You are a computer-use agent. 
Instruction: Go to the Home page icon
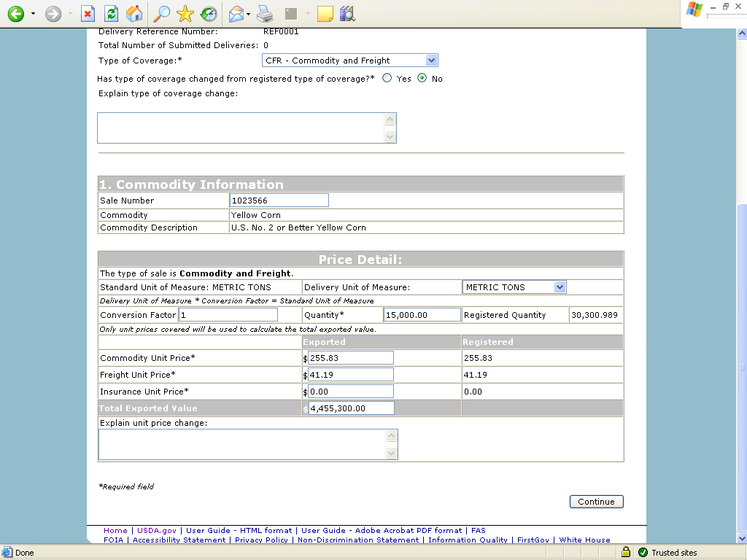tap(134, 13)
